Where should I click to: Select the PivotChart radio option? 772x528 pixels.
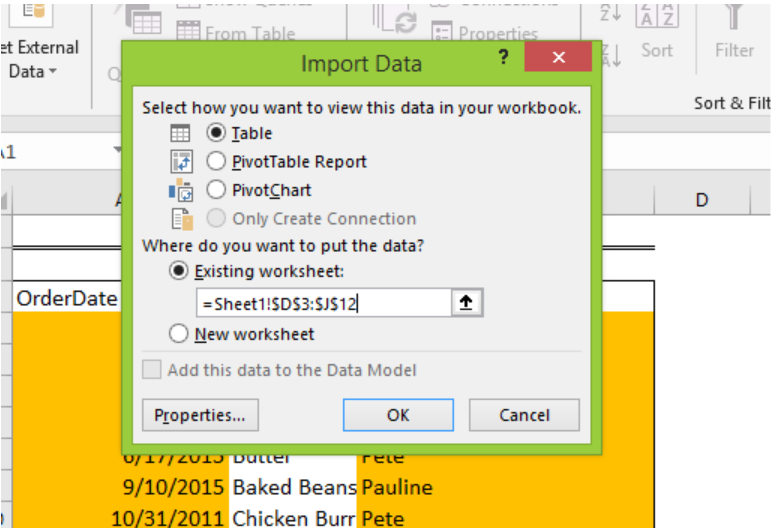coord(216,190)
